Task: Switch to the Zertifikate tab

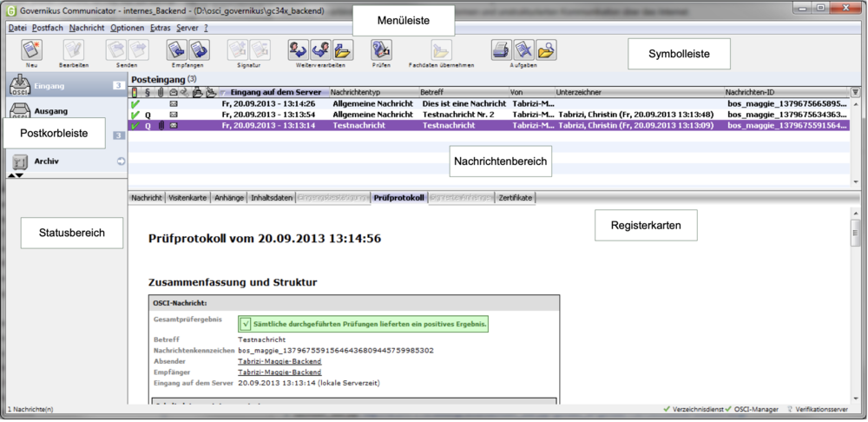Action: pos(516,198)
